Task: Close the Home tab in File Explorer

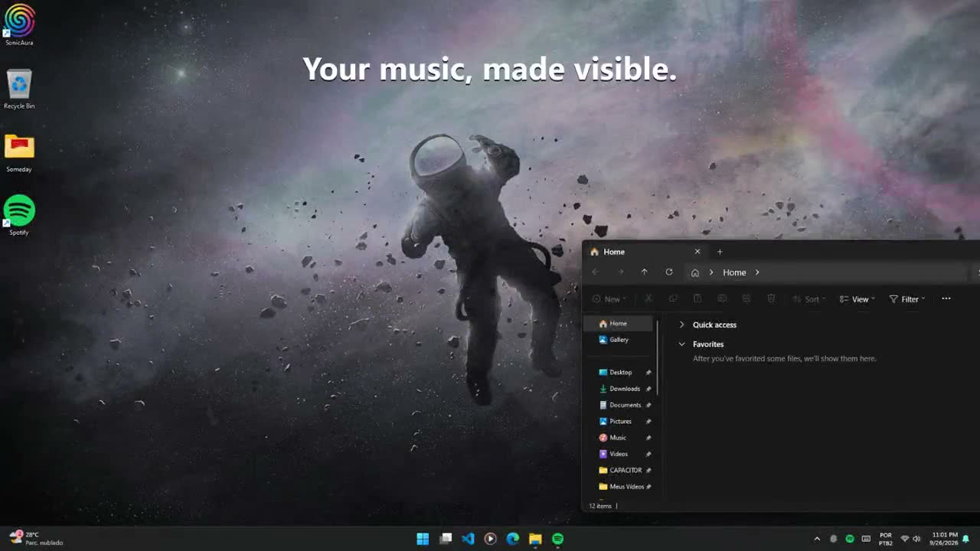Action: click(x=697, y=252)
